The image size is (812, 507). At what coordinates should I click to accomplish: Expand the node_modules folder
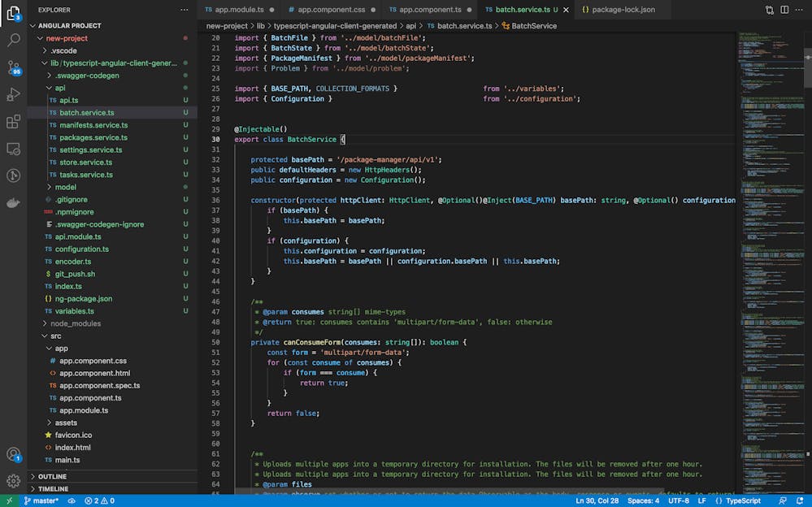(x=75, y=323)
